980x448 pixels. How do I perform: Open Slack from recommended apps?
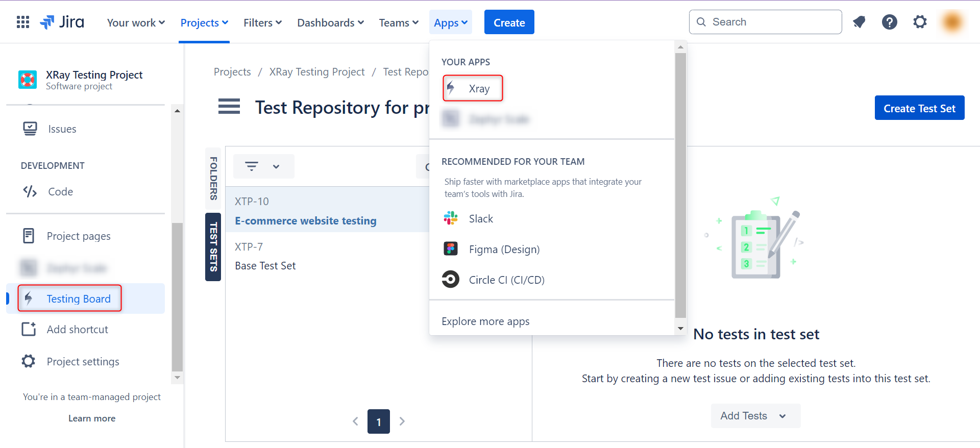click(x=480, y=219)
